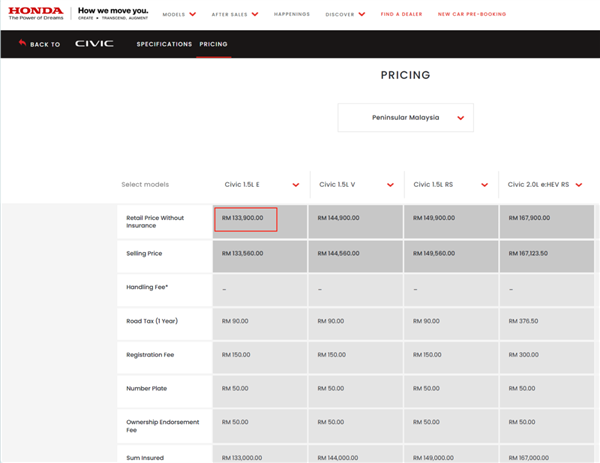Expand the After Sales menu
The image size is (600, 463).
coord(235,14)
